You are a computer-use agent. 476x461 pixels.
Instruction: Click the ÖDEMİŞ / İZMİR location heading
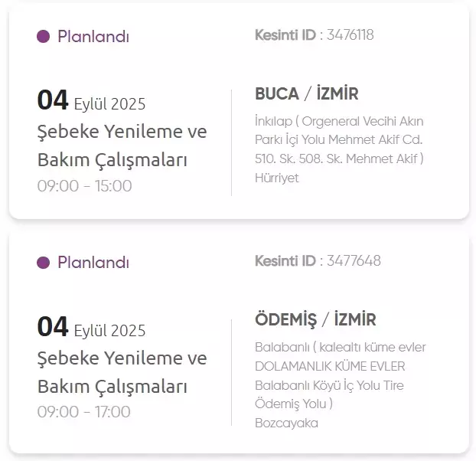[x=315, y=320]
